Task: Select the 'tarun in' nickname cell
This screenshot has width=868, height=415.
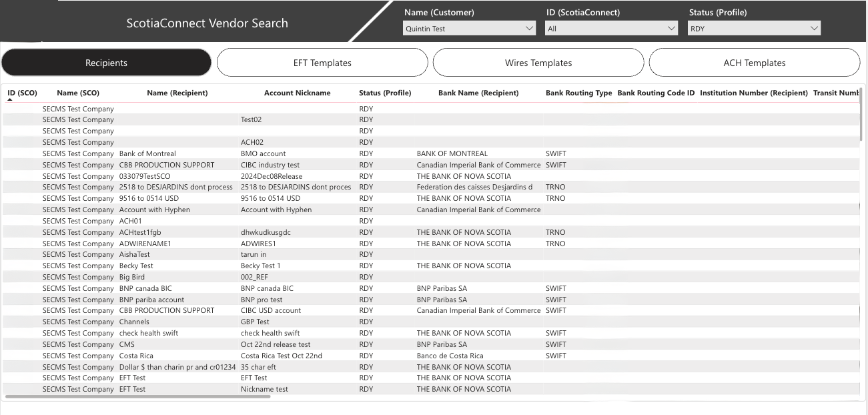Action: click(254, 254)
